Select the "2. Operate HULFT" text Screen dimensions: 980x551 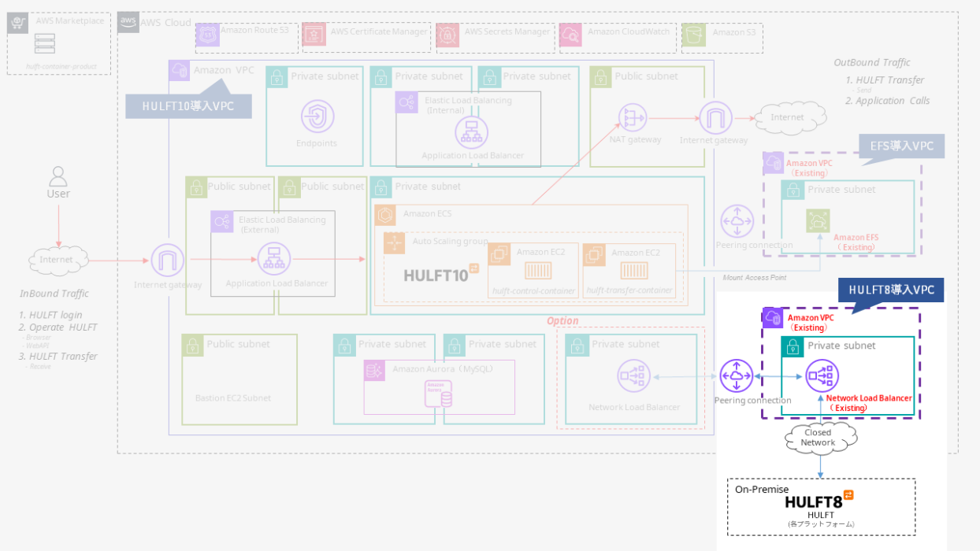point(58,327)
